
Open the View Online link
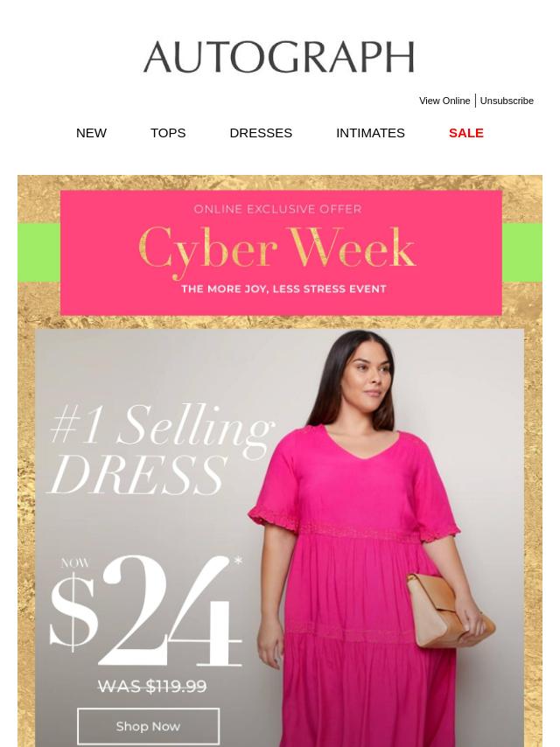[444, 101]
